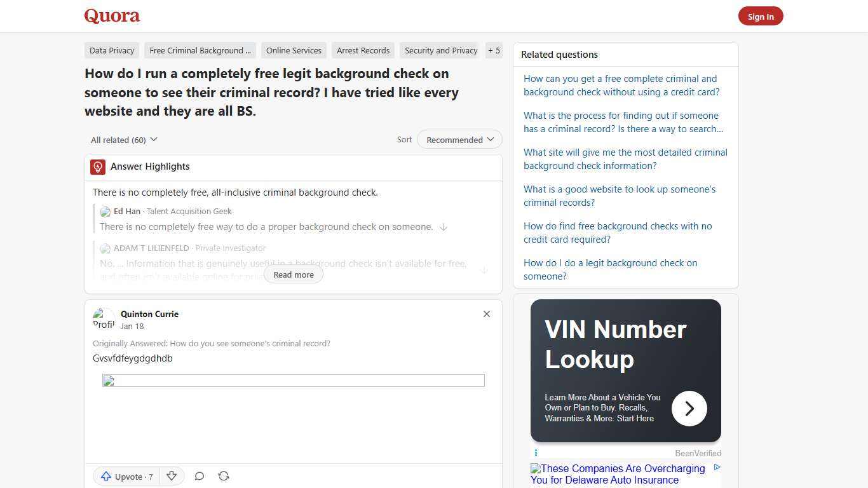Screen dimensions: 868x488
Task: Open the related question about free criminal checks
Action: 621,85
